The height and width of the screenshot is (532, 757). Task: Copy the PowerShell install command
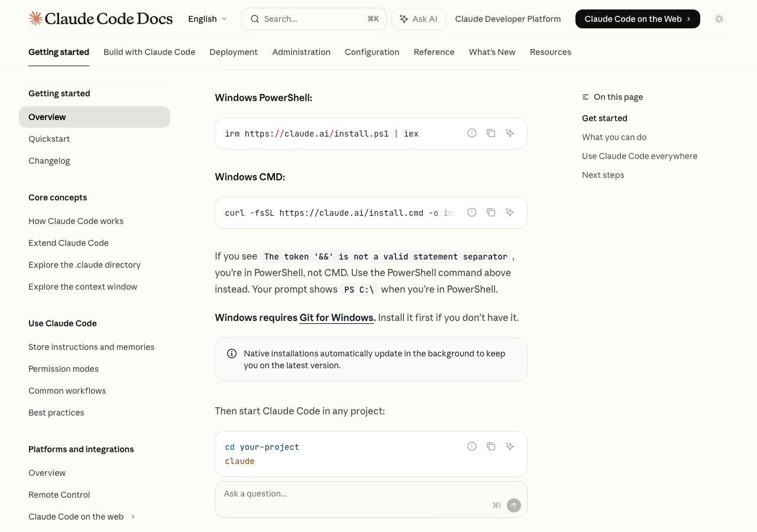click(x=491, y=133)
